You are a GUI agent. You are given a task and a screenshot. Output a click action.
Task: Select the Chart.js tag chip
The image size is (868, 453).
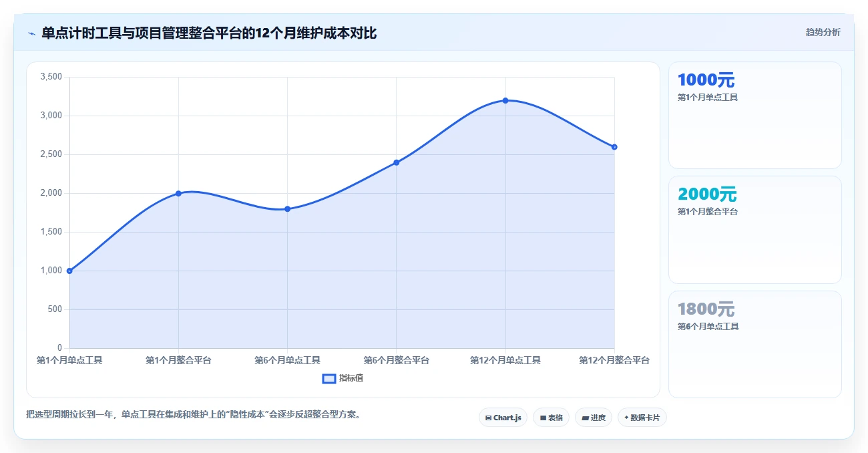point(503,418)
